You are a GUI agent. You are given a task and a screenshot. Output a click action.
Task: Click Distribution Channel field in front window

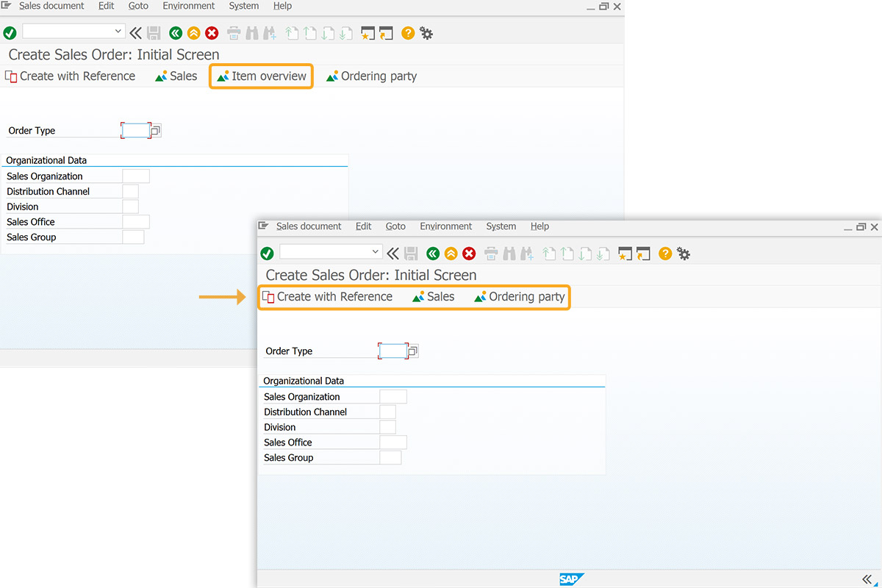pos(388,412)
